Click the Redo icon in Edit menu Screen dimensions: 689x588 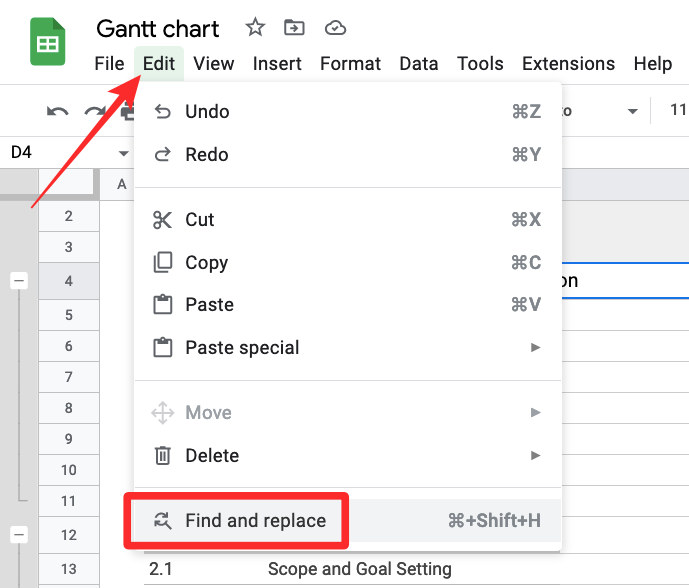163,155
